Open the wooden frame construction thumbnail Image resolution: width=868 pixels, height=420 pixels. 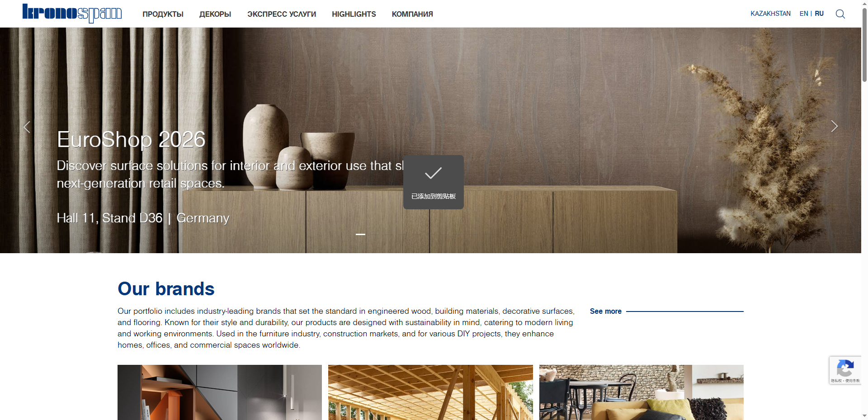coord(430,392)
